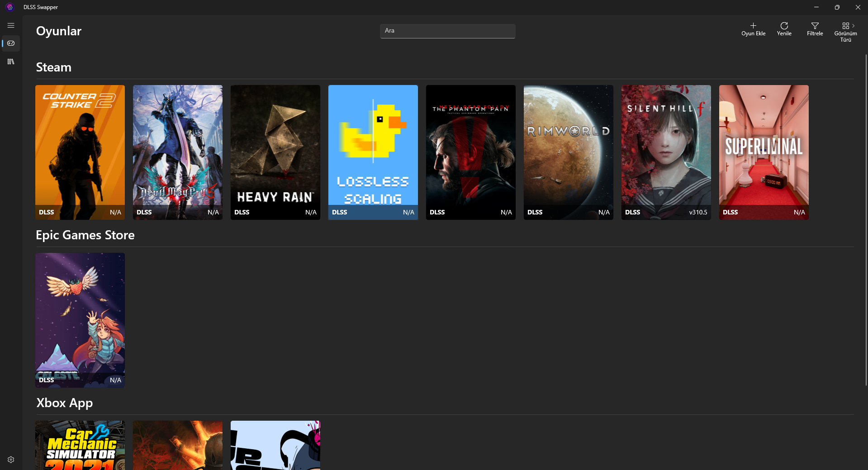This screenshot has width=868, height=470.
Task: Refresh games with the Yenile button
Action: coord(784,29)
